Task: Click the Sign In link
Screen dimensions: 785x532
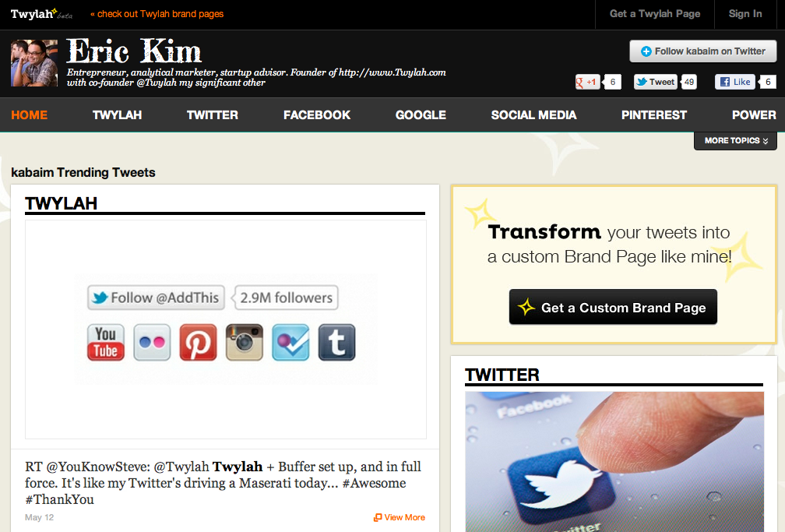Action: point(745,14)
